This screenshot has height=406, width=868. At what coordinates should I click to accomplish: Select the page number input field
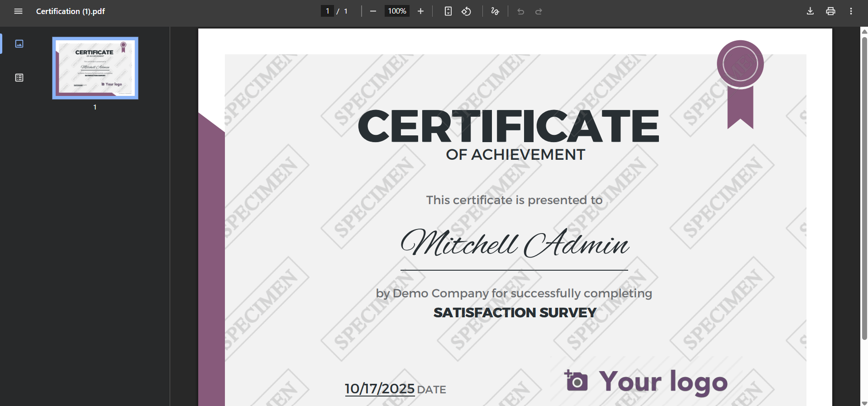point(327,11)
